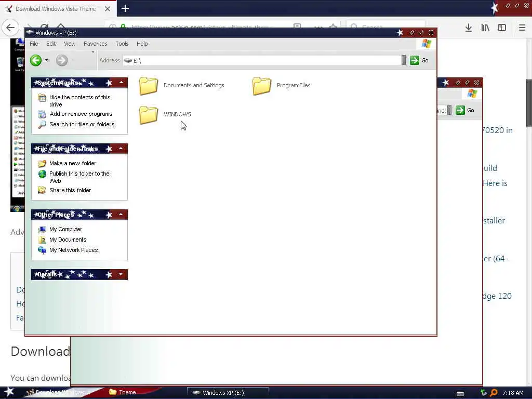Open the Edit menu
Image resolution: width=532 pixels, height=399 pixels.
pos(51,44)
